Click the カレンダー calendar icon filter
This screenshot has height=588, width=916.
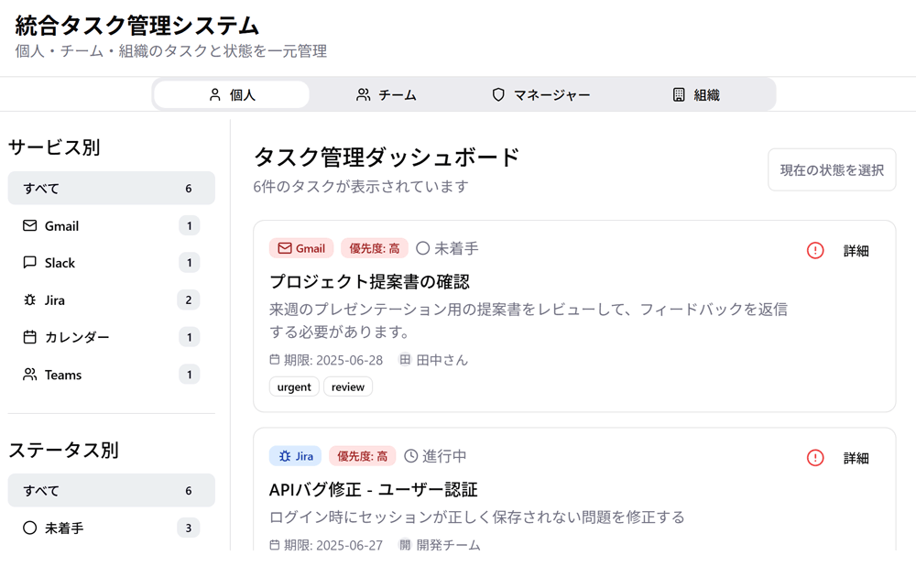click(27, 337)
